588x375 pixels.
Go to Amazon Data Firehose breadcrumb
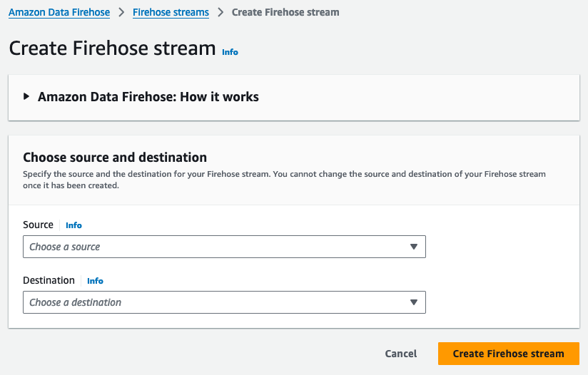point(59,12)
